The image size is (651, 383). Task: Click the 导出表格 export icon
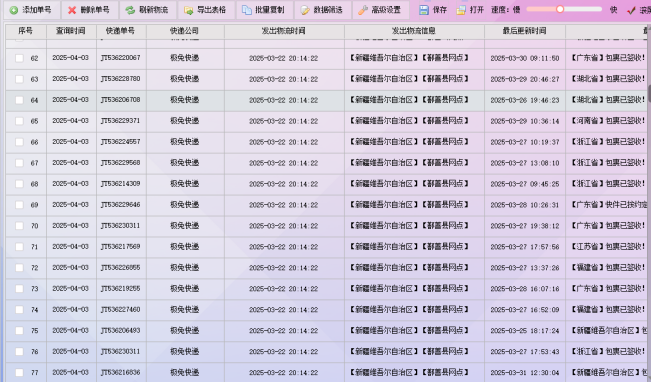pos(188,10)
